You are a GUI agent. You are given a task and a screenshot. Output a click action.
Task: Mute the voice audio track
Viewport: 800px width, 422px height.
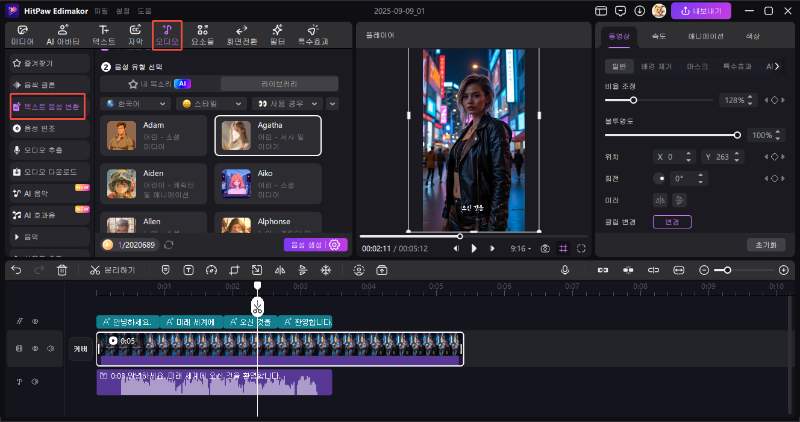pyautogui.click(x=35, y=382)
